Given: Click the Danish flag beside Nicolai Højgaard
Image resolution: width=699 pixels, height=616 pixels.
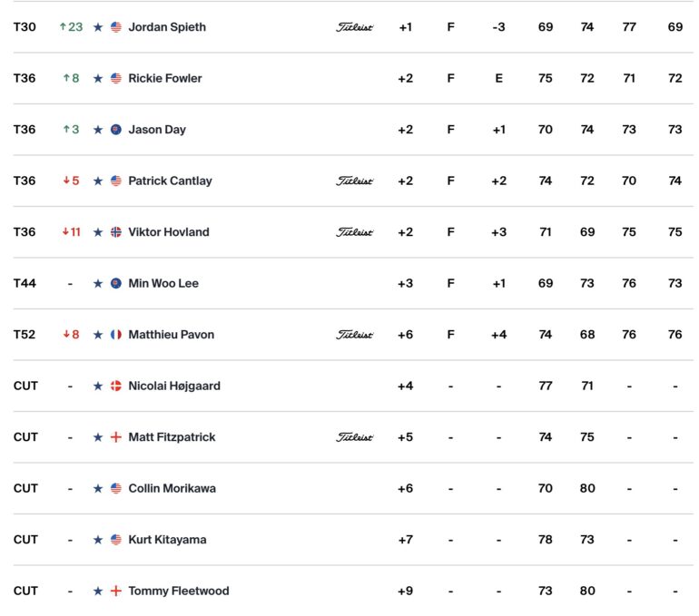Looking at the screenshot, I should (116, 386).
